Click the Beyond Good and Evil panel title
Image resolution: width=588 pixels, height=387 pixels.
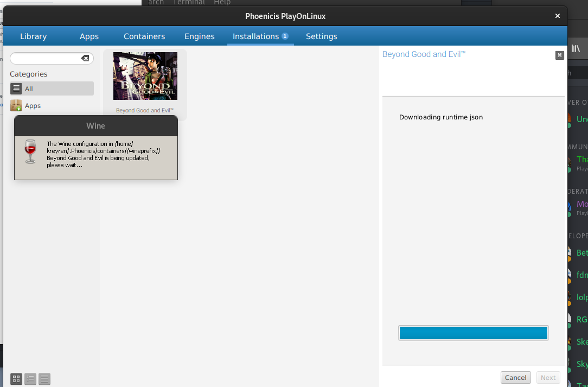tap(424, 54)
